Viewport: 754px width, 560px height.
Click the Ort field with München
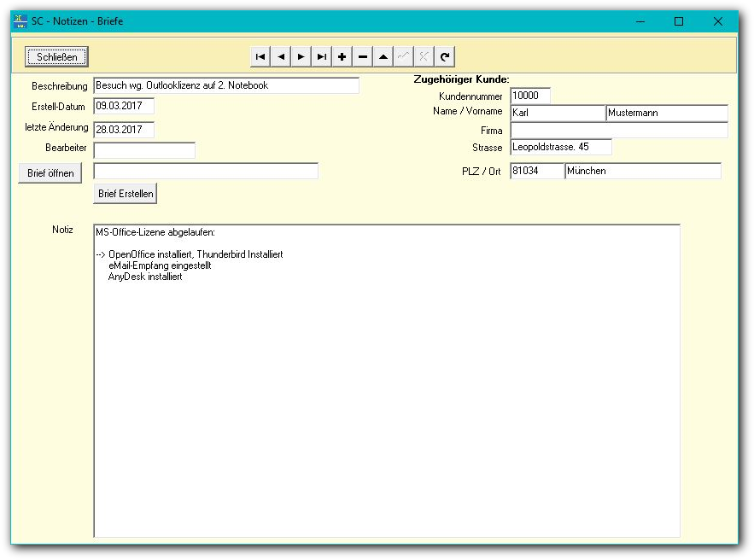tap(643, 172)
